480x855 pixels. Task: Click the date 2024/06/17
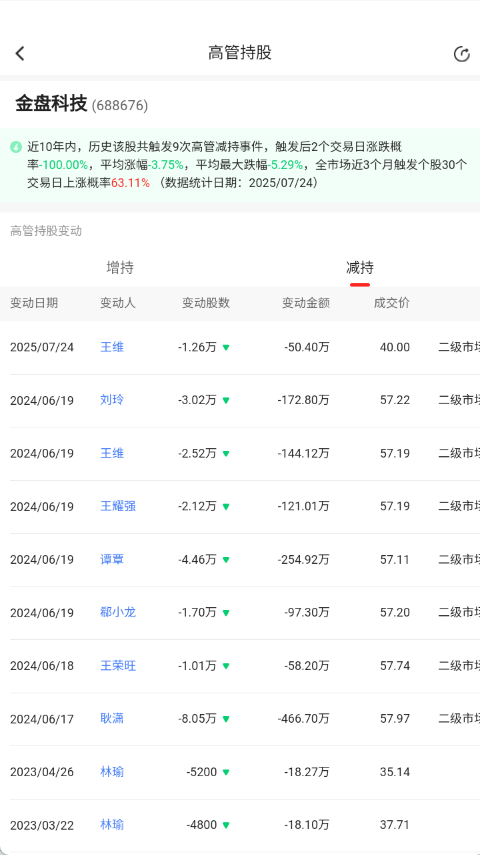(x=41, y=719)
